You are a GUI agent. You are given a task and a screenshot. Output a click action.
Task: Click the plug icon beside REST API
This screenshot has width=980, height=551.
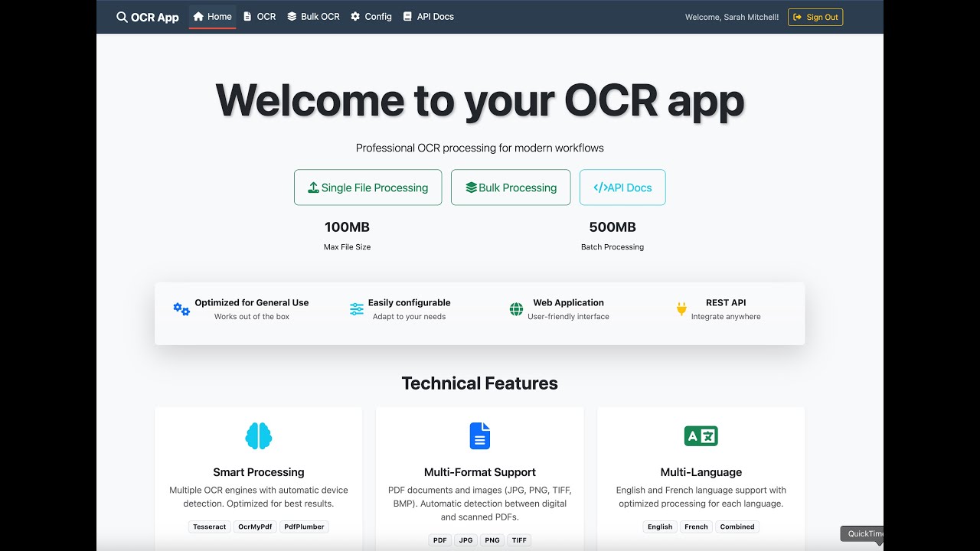681,309
